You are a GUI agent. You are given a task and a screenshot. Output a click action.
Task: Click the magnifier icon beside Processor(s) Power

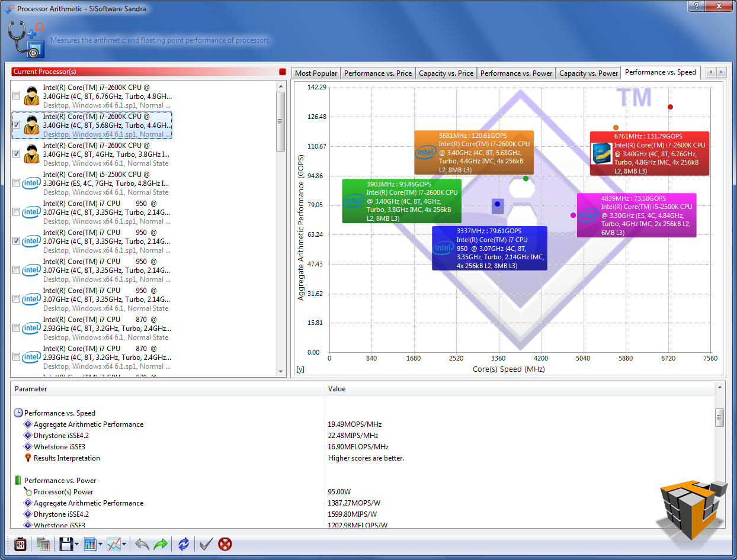[x=27, y=491]
